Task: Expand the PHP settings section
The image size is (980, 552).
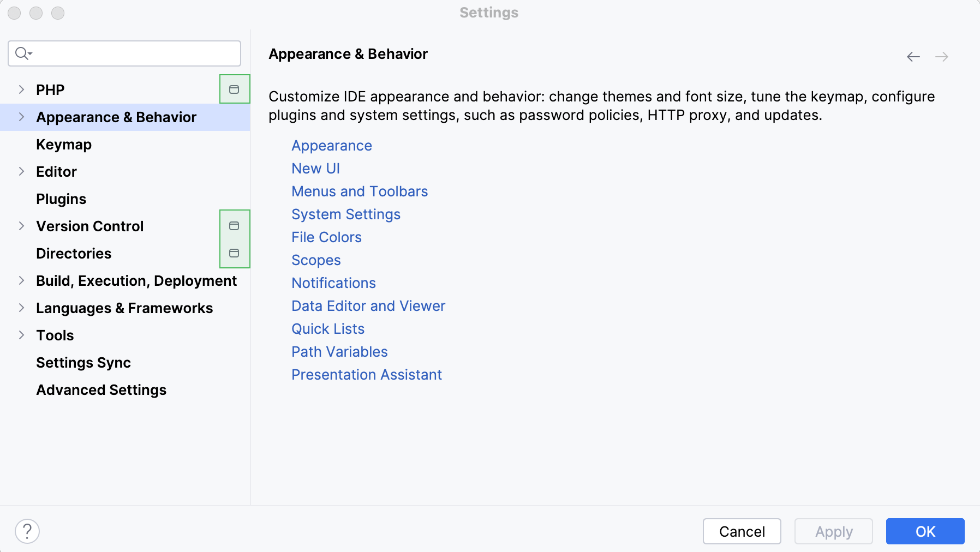Action: tap(22, 89)
